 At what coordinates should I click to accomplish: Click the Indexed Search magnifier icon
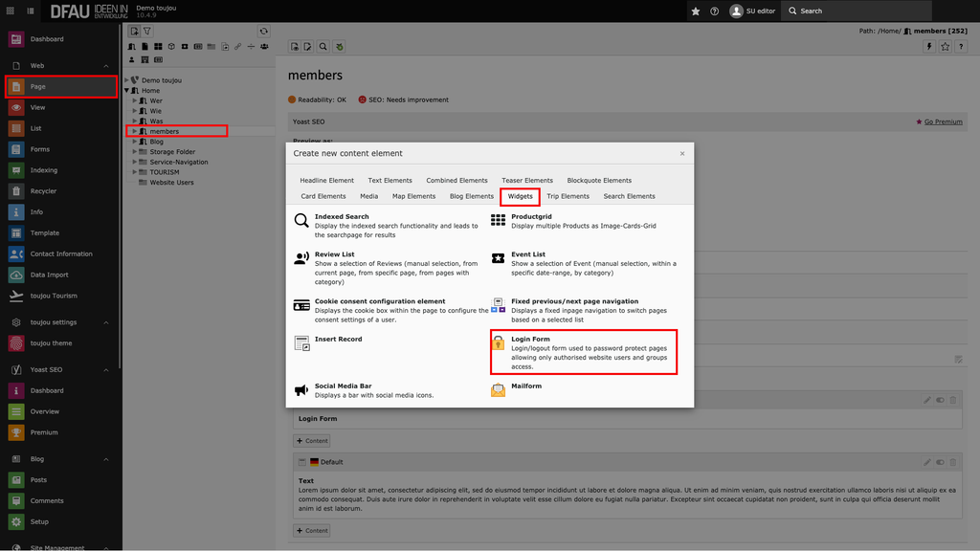point(301,221)
